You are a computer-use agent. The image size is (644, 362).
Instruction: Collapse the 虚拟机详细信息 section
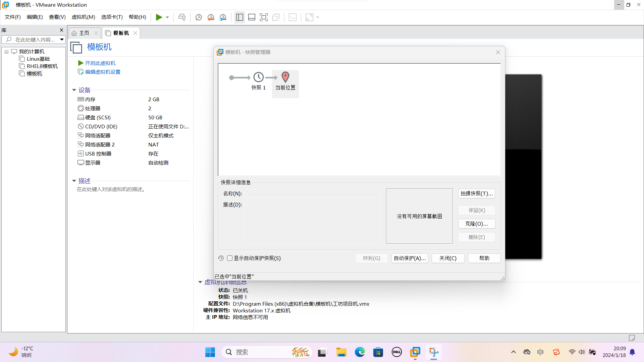point(200,282)
